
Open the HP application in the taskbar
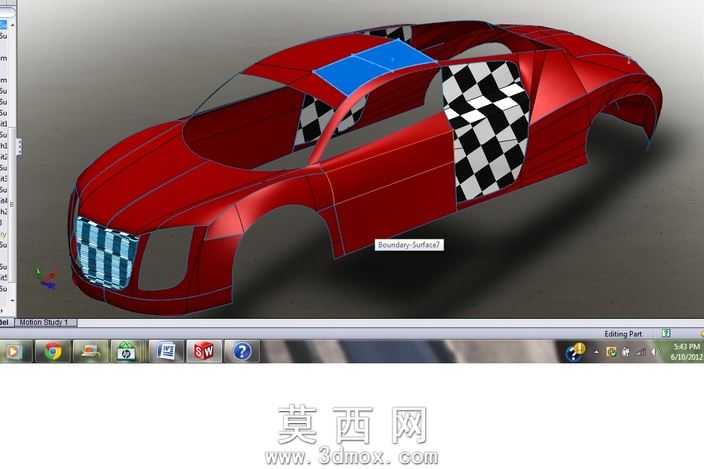[128, 351]
